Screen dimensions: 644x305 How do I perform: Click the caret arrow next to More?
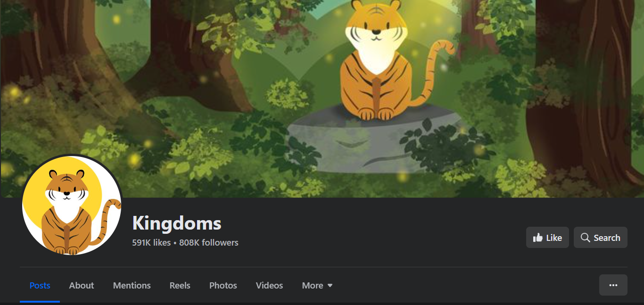coord(330,286)
